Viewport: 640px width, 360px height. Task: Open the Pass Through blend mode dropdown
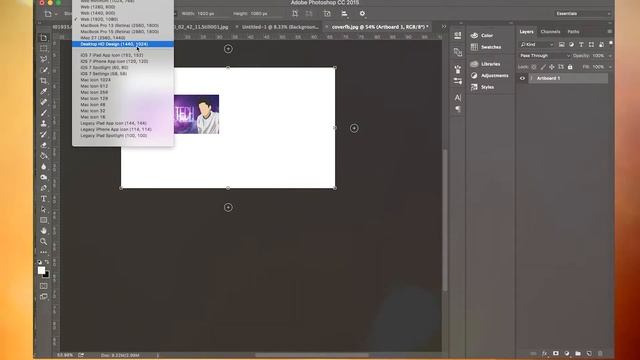tap(544, 56)
